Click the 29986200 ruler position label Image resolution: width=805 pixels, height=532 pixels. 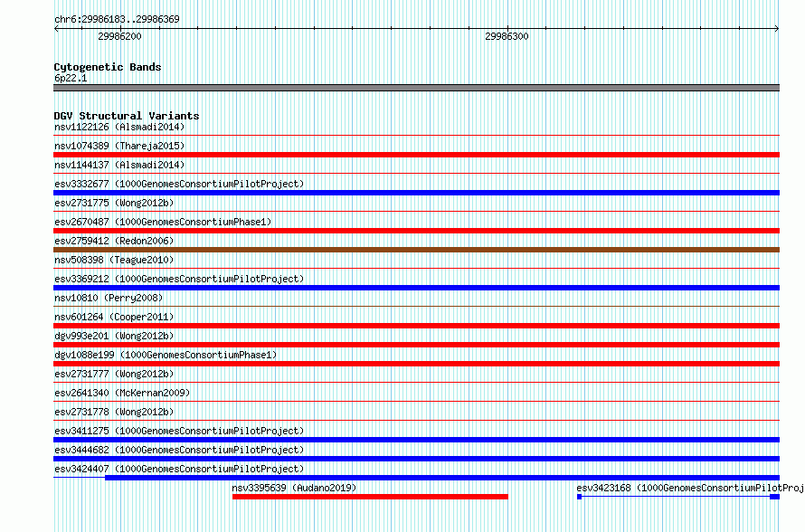coord(119,36)
